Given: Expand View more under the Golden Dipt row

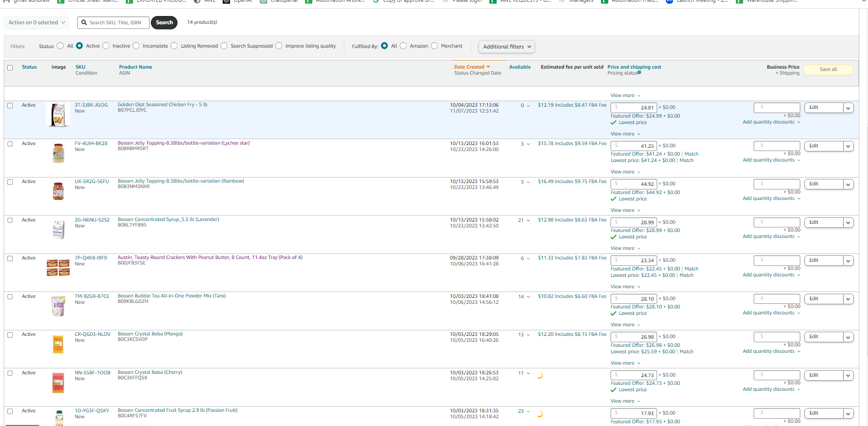Looking at the screenshot, I should [x=626, y=134].
